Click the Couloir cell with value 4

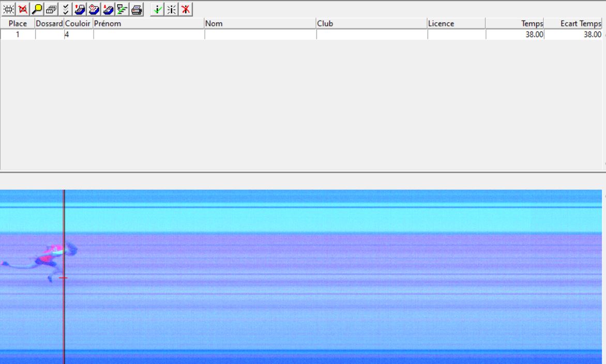pyautogui.click(x=79, y=35)
